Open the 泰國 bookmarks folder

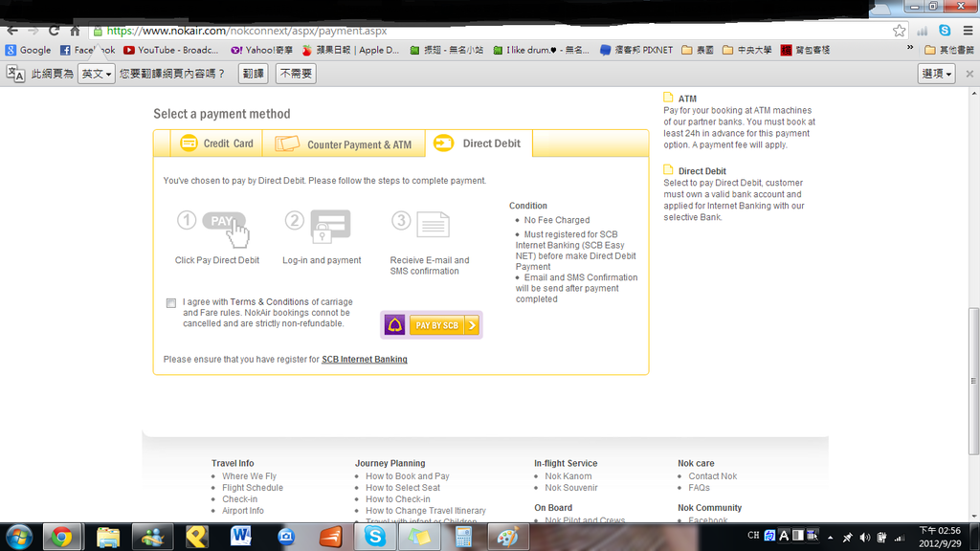(x=698, y=50)
